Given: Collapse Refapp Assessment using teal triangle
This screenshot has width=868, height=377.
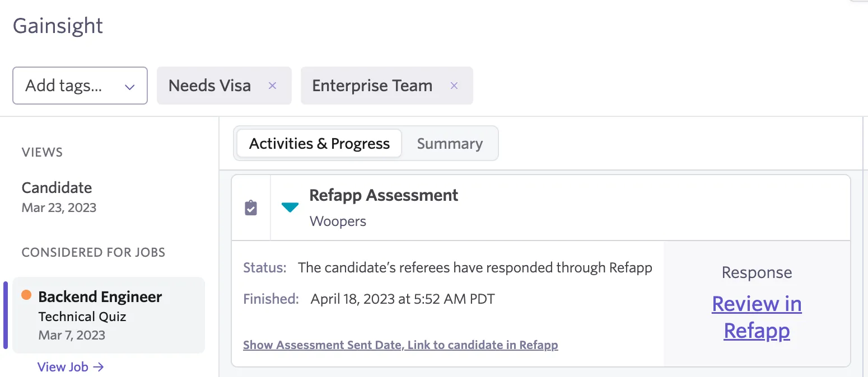Looking at the screenshot, I should point(290,208).
